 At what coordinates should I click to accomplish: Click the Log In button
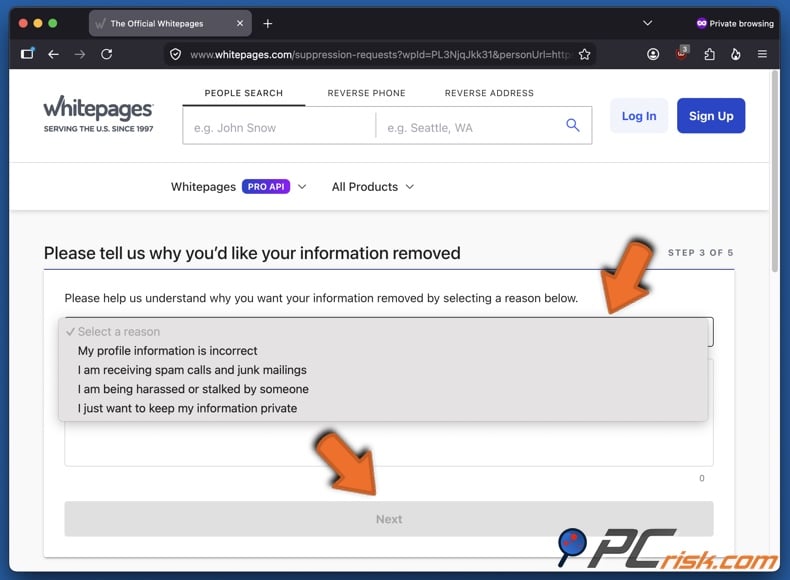click(x=639, y=116)
